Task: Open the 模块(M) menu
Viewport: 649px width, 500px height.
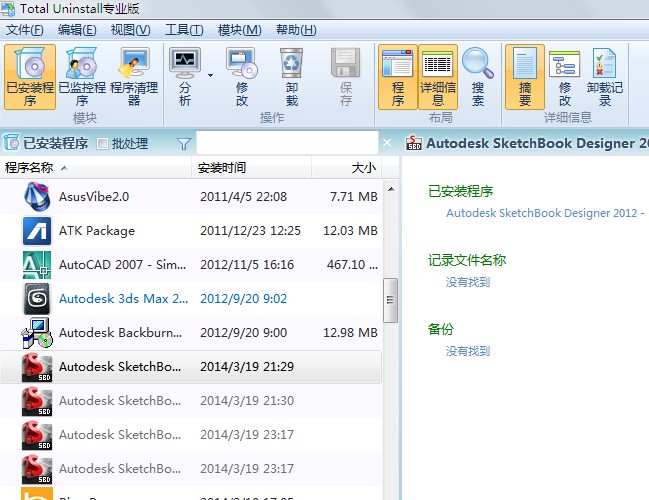Action: pos(240,30)
